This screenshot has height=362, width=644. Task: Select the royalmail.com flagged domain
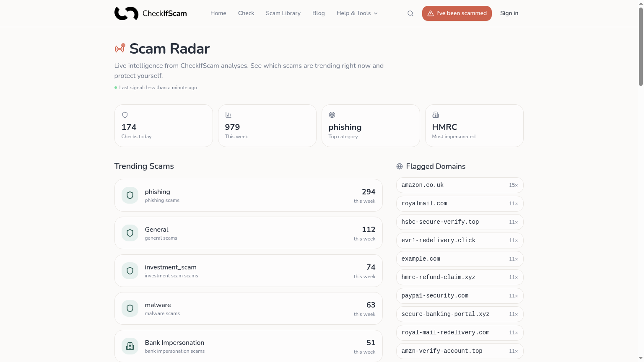(x=460, y=204)
